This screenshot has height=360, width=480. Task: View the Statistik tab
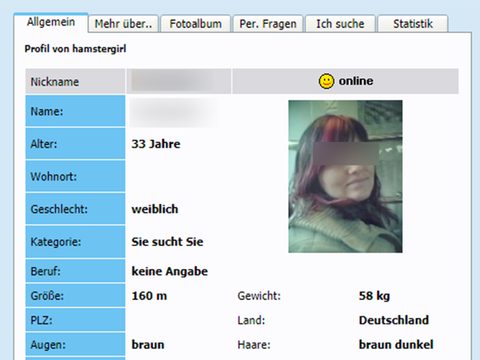(413, 24)
